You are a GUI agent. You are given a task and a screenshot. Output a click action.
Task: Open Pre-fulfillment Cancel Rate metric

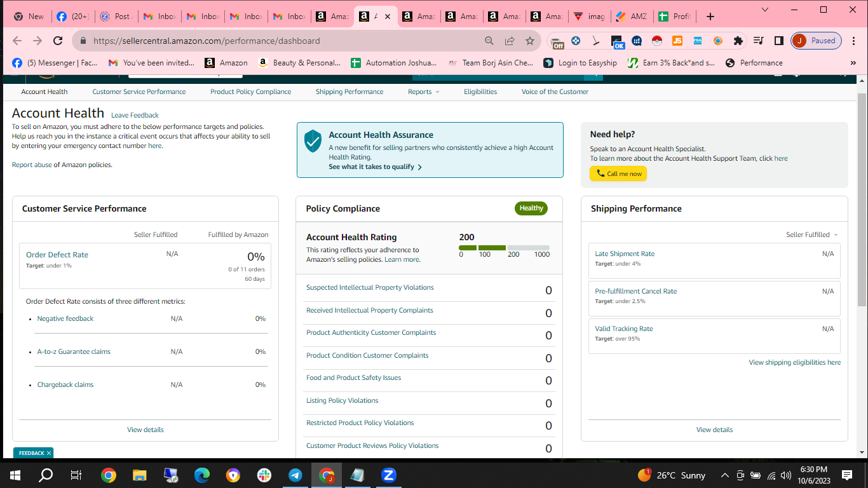[x=636, y=291]
